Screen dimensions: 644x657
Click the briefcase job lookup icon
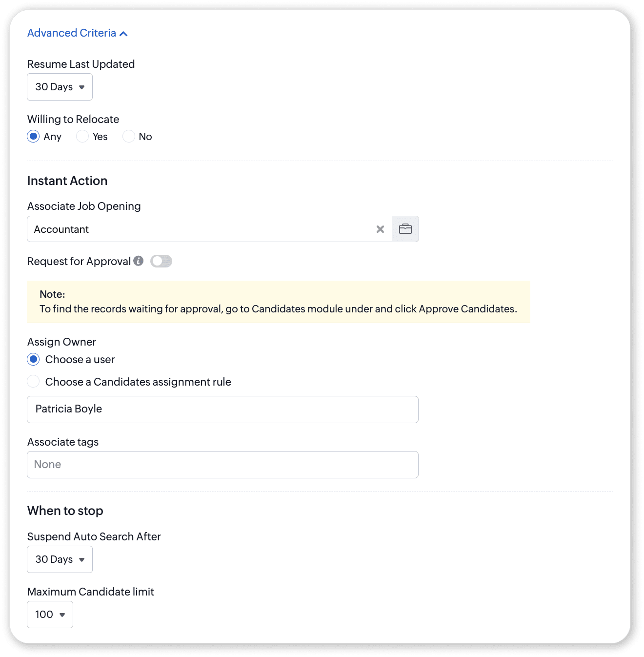405,229
